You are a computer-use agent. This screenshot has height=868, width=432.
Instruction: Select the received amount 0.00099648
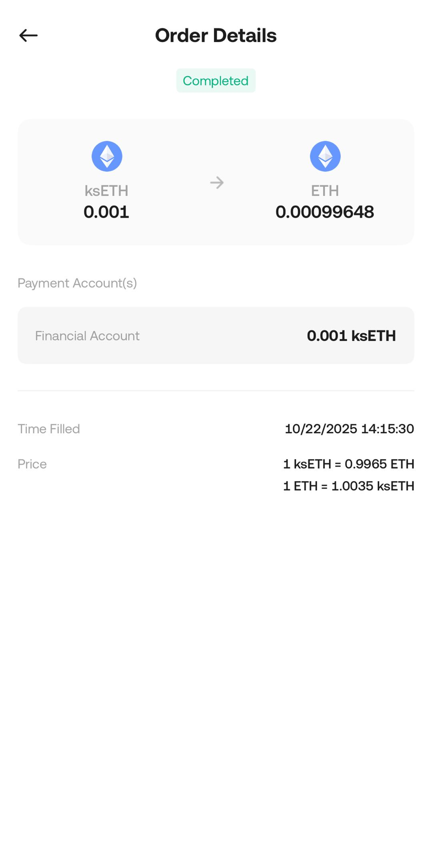coord(325,212)
